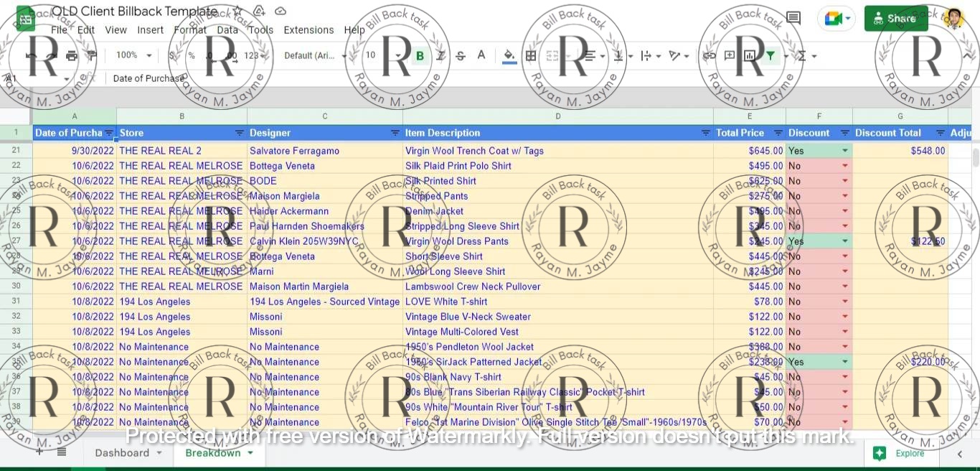980x471 pixels.
Task: Open the move-to-folder icon beside the title
Action: pyautogui.click(x=259, y=11)
